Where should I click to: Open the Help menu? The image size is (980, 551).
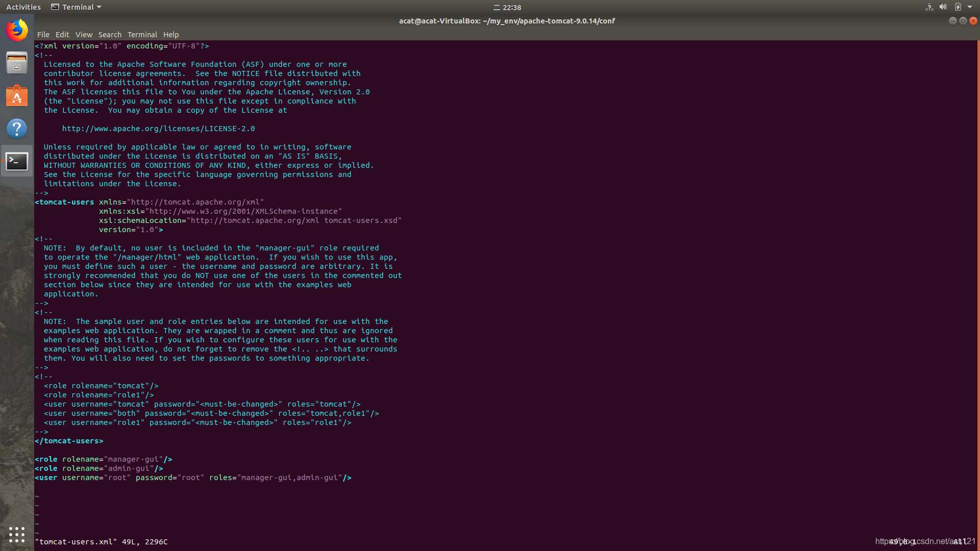171,35
